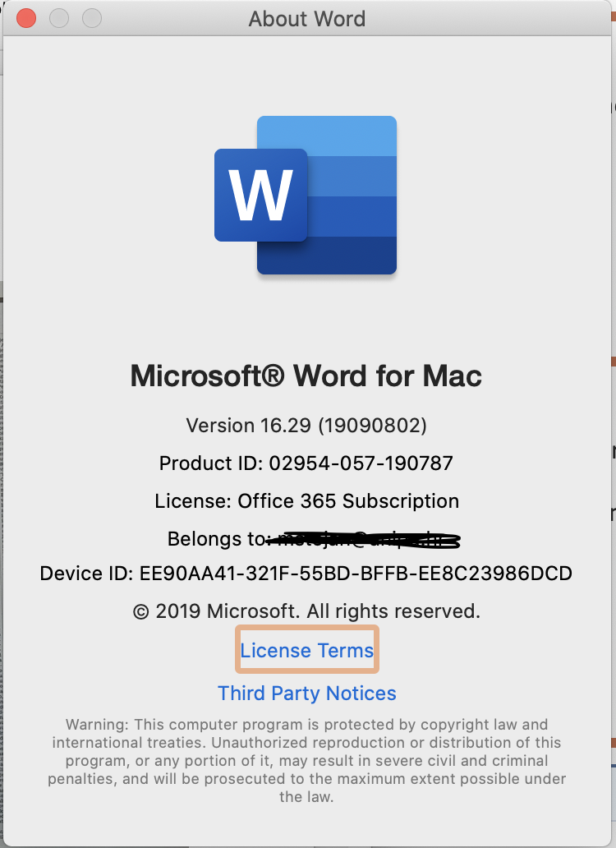Select the License: Office 365 Subscription line
This screenshot has height=848, width=616.
[307, 501]
